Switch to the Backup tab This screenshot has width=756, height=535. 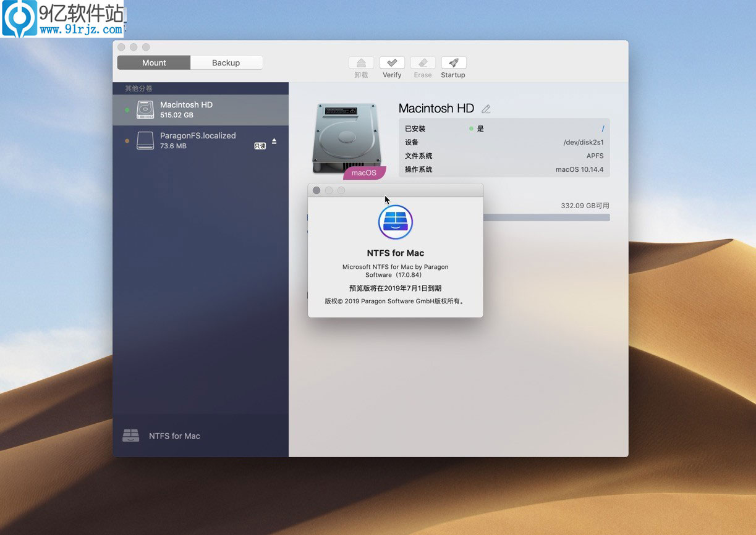(226, 62)
